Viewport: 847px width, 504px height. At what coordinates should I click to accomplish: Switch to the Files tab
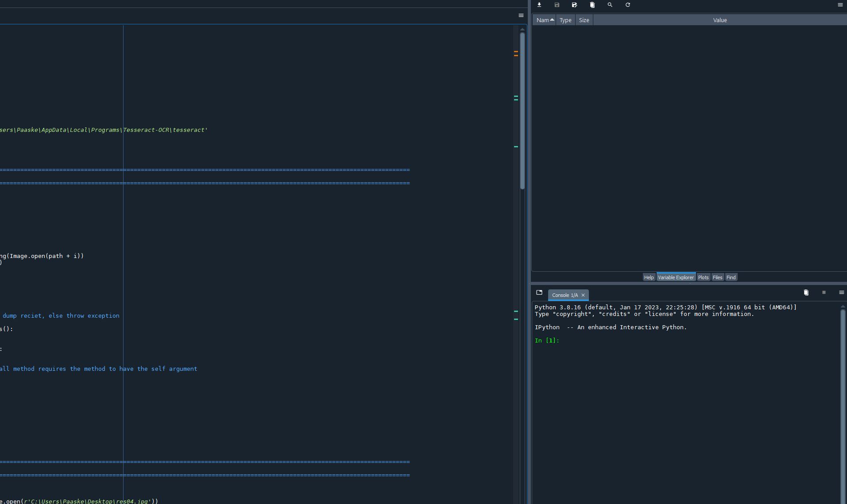(x=717, y=277)
